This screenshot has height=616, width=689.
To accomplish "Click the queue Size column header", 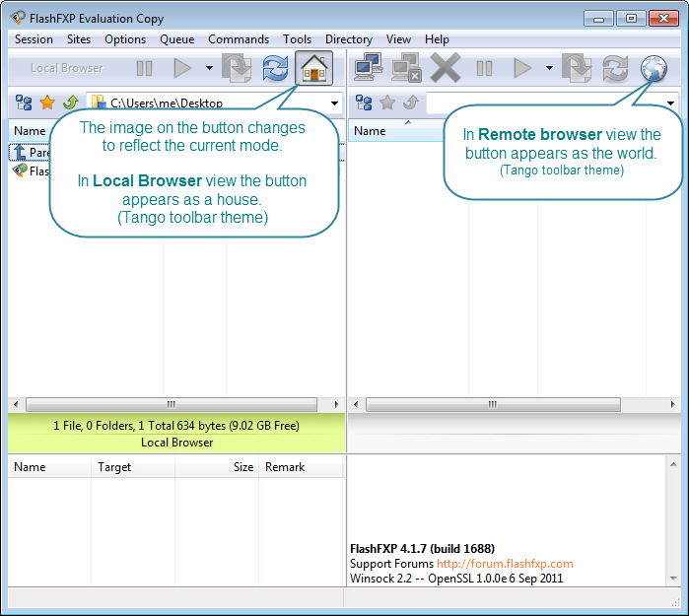I will click(217, 466).
